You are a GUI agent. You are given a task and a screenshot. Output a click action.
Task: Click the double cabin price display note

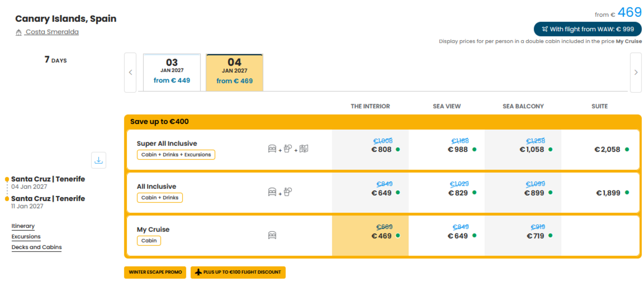point(540,41)
